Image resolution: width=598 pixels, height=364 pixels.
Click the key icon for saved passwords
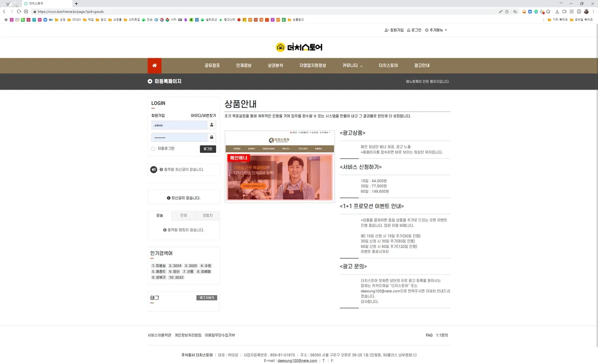501,11
